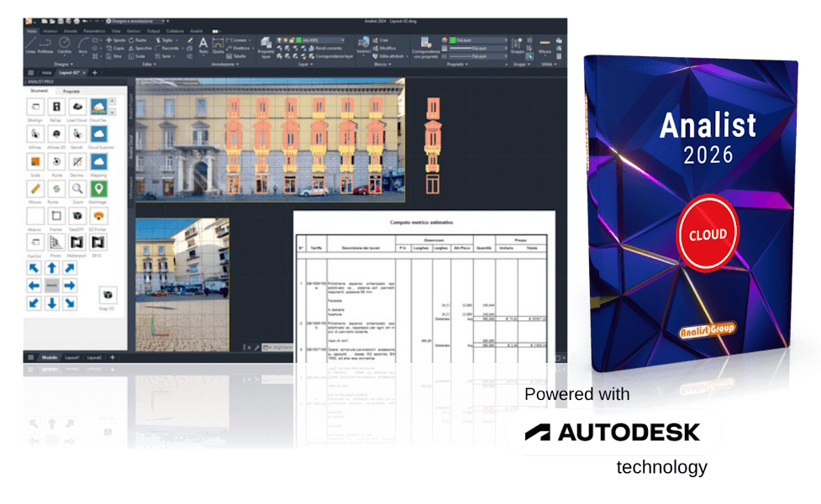Screen dimensions: 821x504
Task: Click the Load Cloud tool
Action: tap(77, 108)
